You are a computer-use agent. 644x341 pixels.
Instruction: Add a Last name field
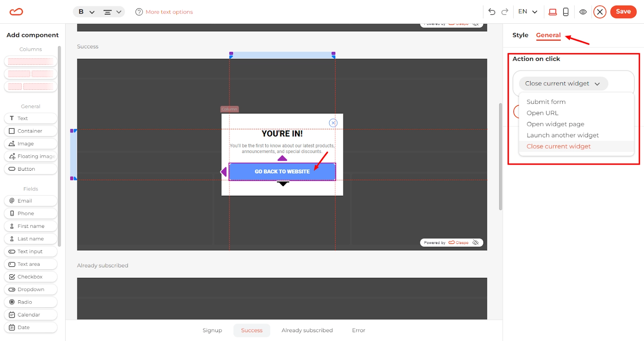(x=31, y=239)
